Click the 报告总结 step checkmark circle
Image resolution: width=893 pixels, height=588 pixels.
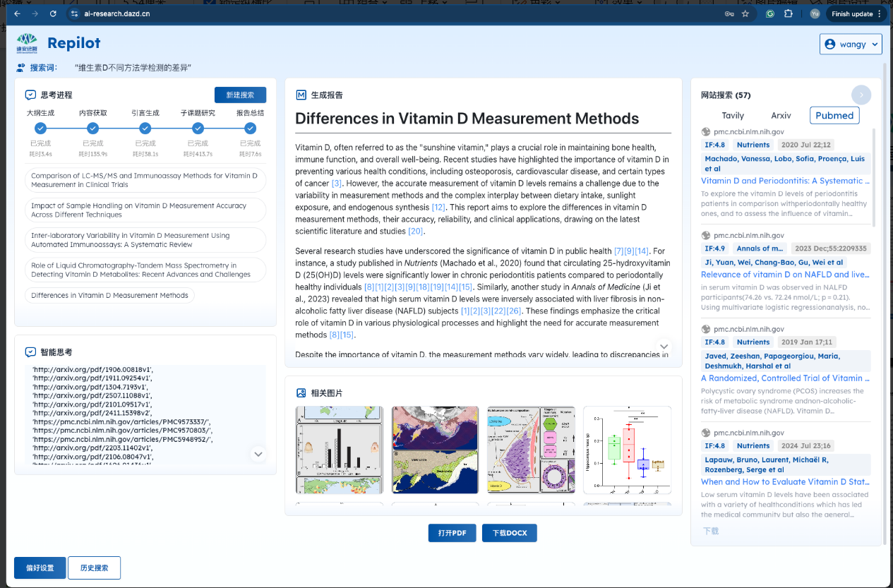click(250, 128)
